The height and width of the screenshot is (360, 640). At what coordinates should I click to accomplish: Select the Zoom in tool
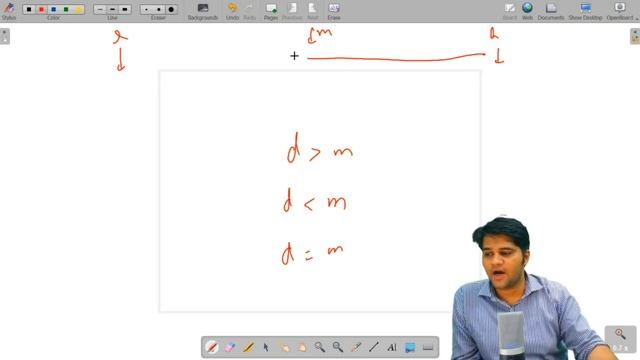click(320, 347)
